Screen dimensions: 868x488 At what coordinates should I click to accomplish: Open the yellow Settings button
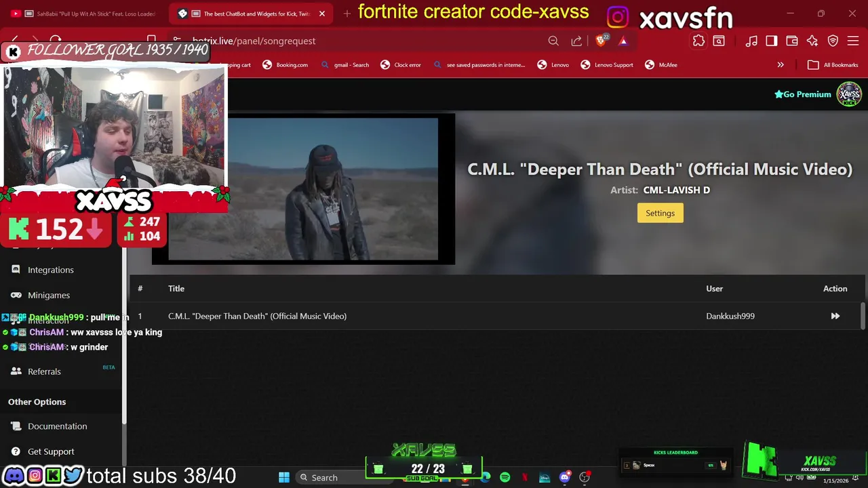coord(660,213)
